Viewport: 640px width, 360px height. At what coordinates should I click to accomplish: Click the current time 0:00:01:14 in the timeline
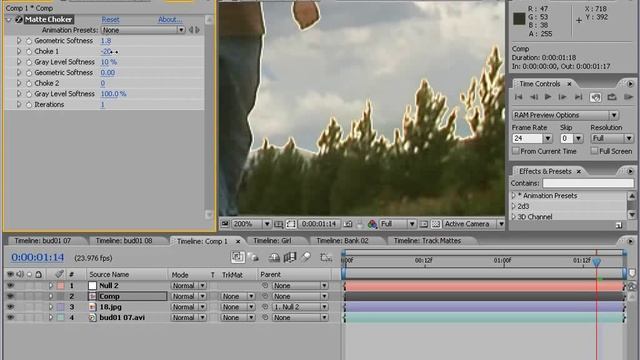point(38,258)
